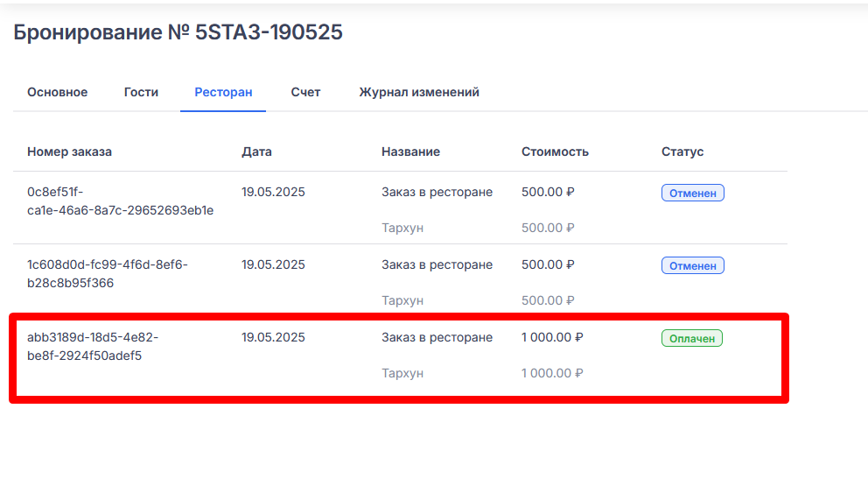Viewport: 868px width, 479px height.
Task: Click Заказ в ресторане in order 1c608d0d row
Action: pos(437,264)
